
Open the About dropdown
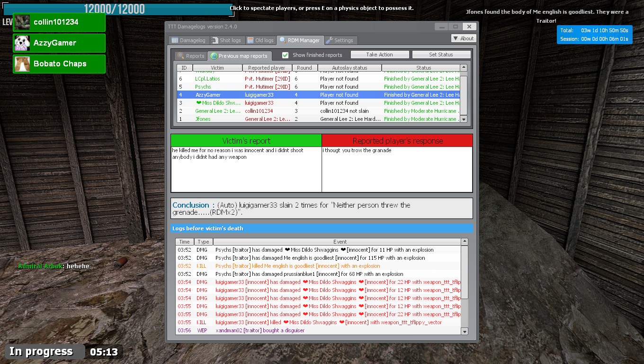464,38
